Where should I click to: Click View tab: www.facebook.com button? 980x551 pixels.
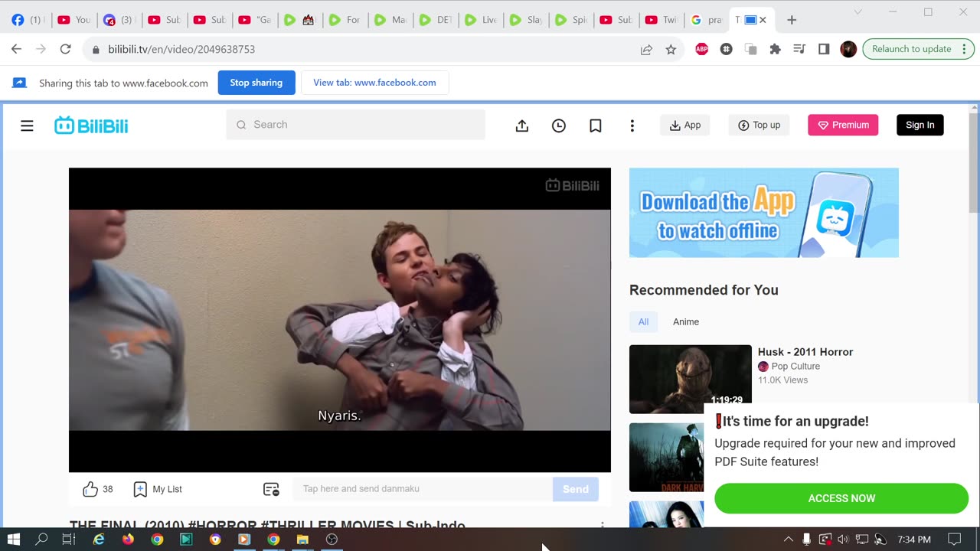point(374,83)
